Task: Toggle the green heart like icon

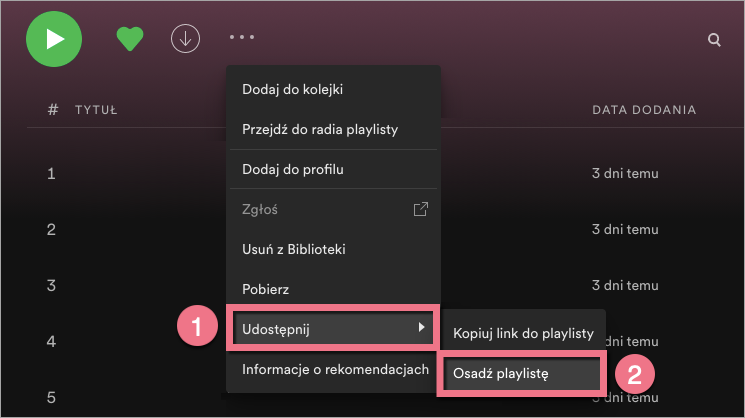Action: pyautogui.click(x=131, y=39)
